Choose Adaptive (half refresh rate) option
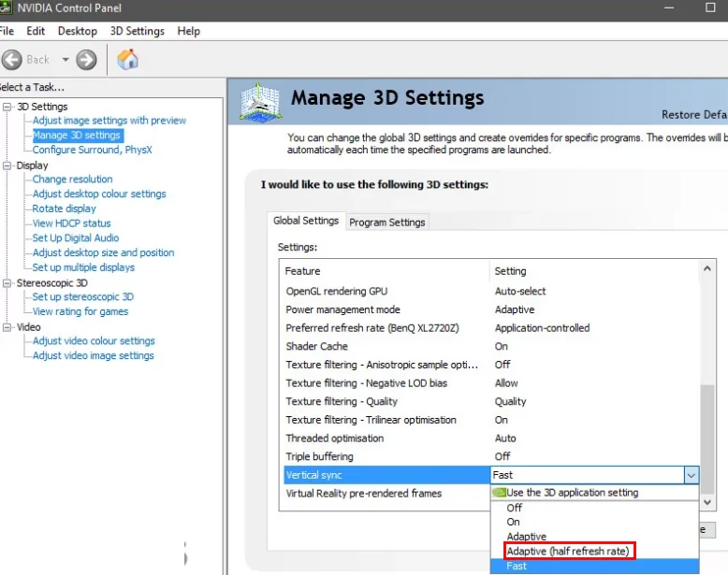Image resolution: width=728 pixels, height=575 pixels. click(x=594, y=552)
